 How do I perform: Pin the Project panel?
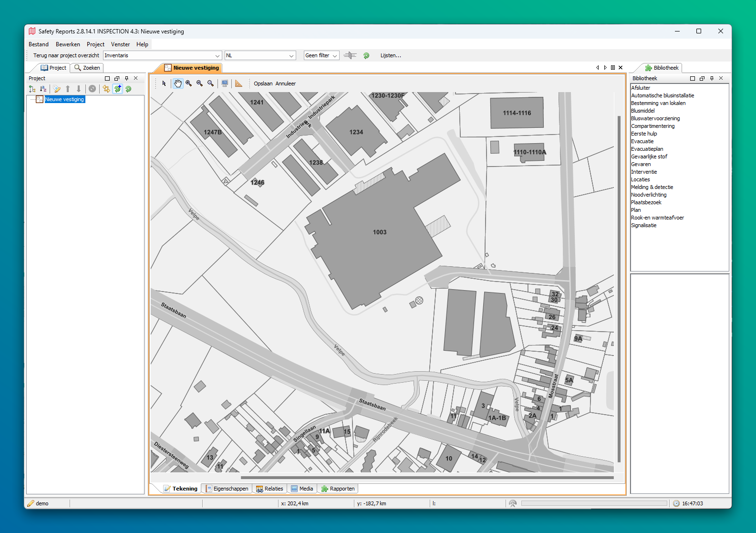126,78
